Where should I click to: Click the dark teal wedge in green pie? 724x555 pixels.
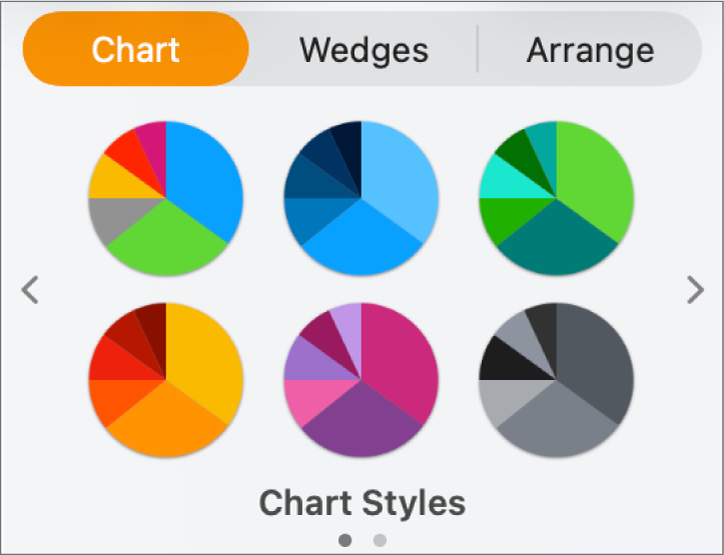tap(565, 245)
